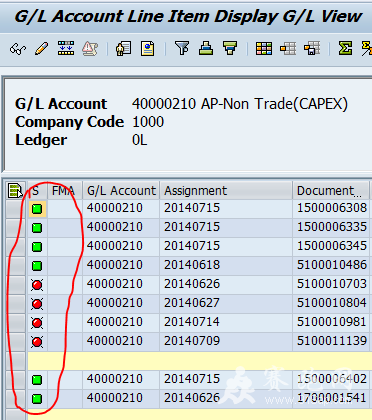Click Company Code value 1000
This screenshot has height=420, width=372.
click(148, 122)
